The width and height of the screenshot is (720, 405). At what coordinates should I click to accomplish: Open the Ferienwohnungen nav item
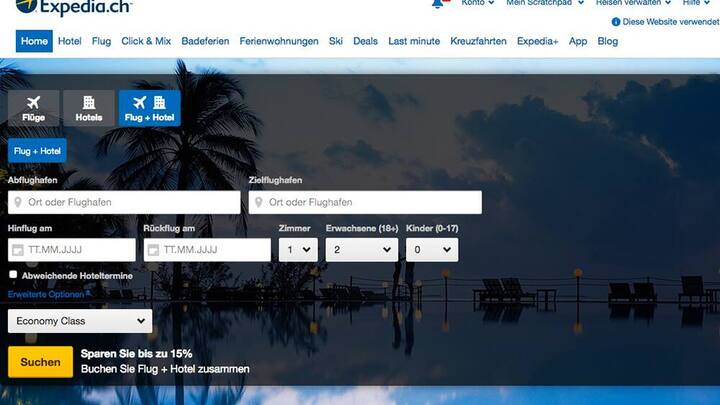[x=279, y=41]
